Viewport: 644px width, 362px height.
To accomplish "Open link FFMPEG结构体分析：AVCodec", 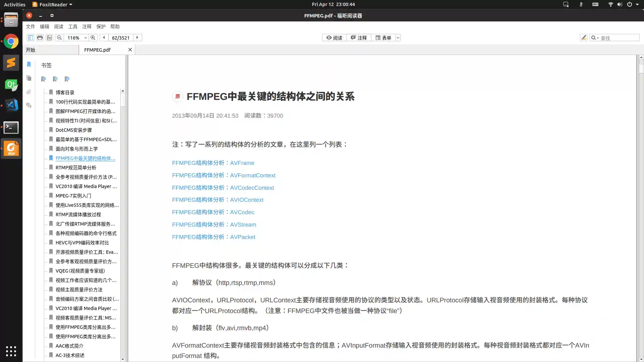I will (x=213, y=212).
